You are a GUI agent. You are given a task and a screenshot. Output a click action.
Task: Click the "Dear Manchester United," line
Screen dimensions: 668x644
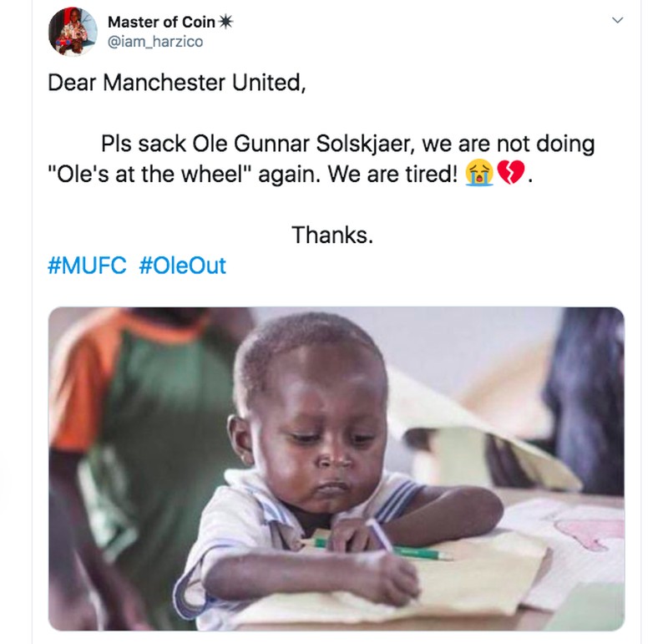pyautogui.click(x=177, y=84)
